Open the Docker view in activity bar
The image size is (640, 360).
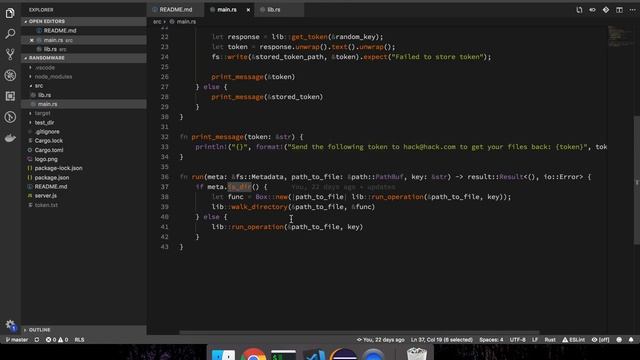[x=10, y=138]
